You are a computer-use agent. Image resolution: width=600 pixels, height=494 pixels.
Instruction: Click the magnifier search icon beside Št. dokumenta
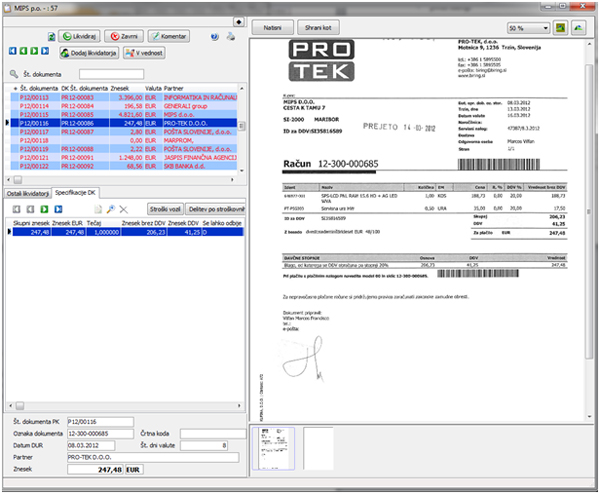pyautogui.click(x=14, y=74)
